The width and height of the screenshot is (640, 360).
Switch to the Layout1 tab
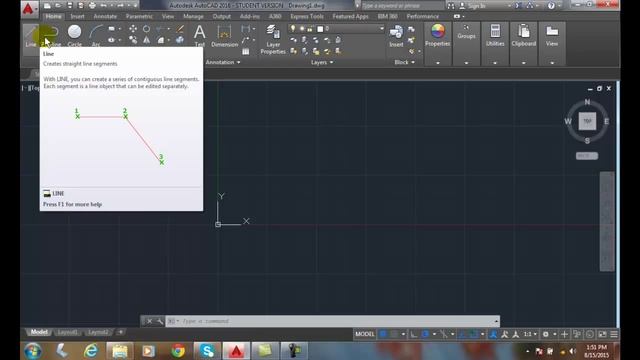coord(67,332)
